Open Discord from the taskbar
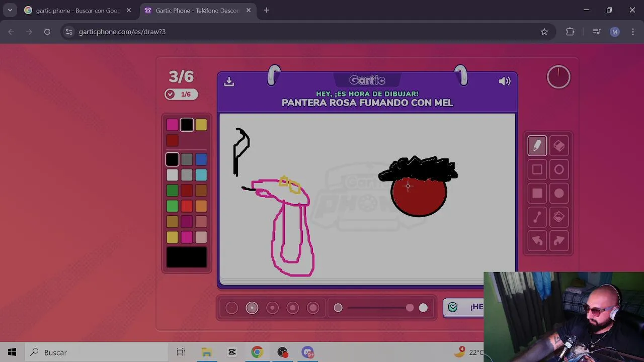The image size is (644, 362). tap(307, 352)
